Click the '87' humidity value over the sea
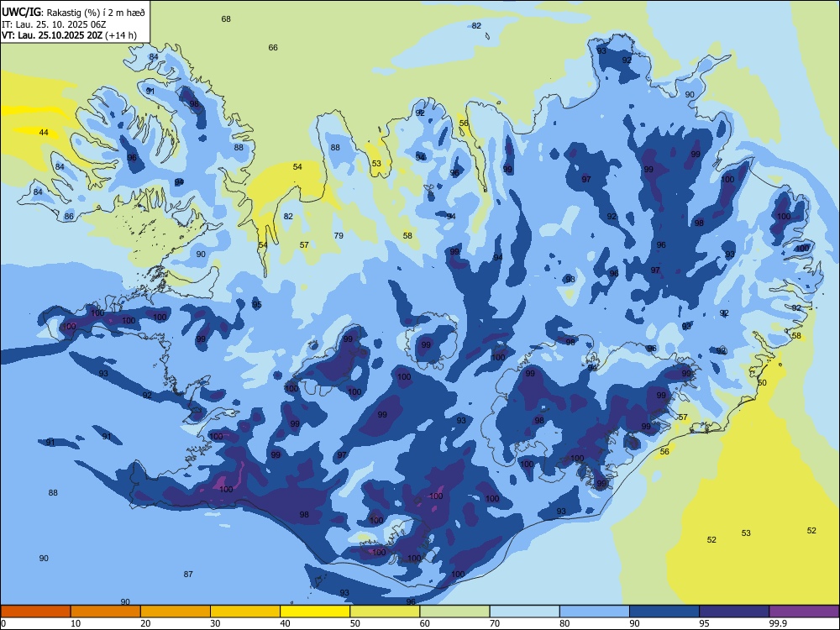 (x=188, y=575)
